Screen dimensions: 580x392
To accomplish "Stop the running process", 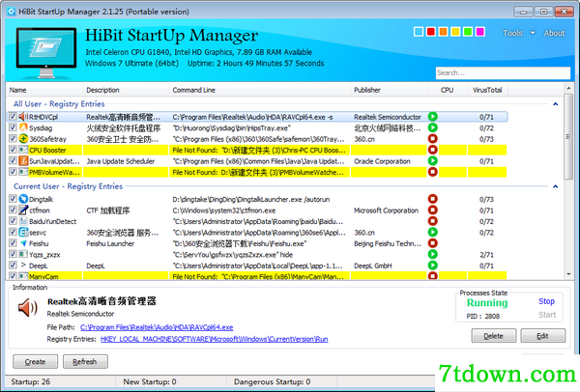I will 546,301.
